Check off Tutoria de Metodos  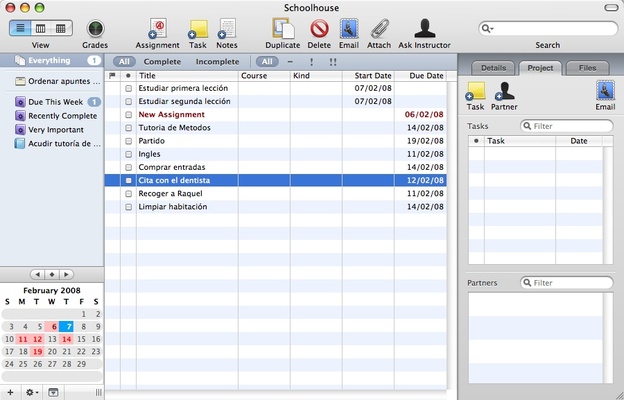[129, 128]
